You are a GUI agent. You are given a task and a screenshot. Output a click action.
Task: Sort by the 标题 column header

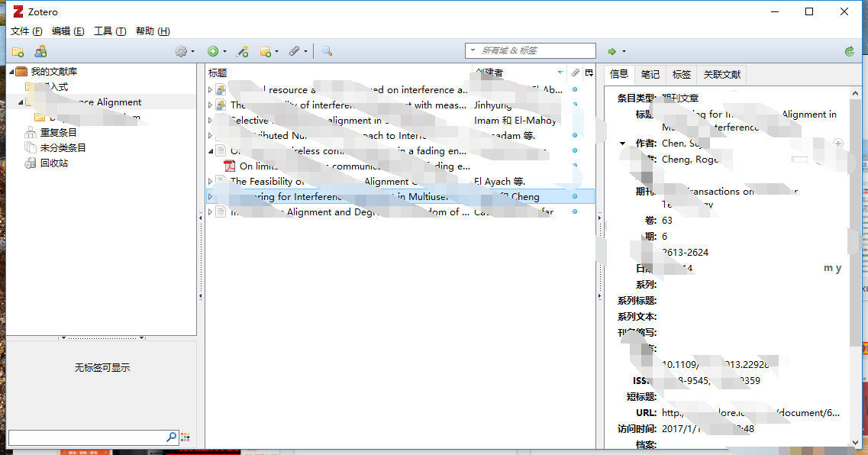pyautogui.click(x=339, y=73)
